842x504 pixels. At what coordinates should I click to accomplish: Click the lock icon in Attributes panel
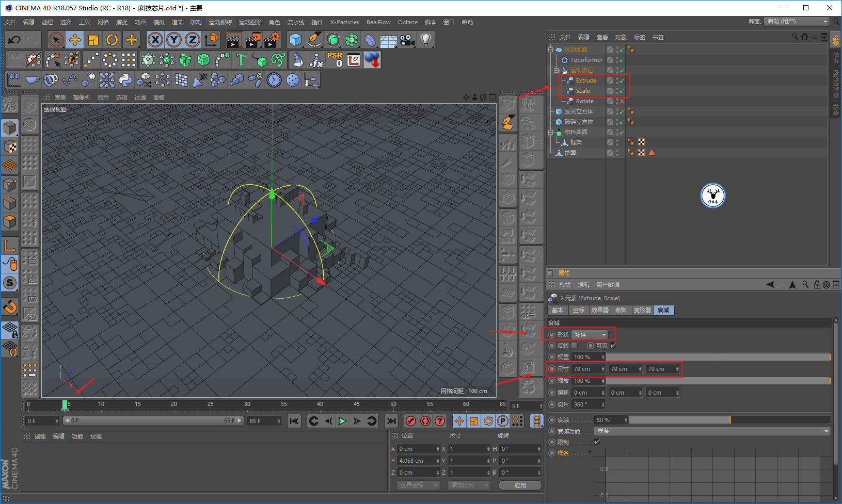[817, 285]
